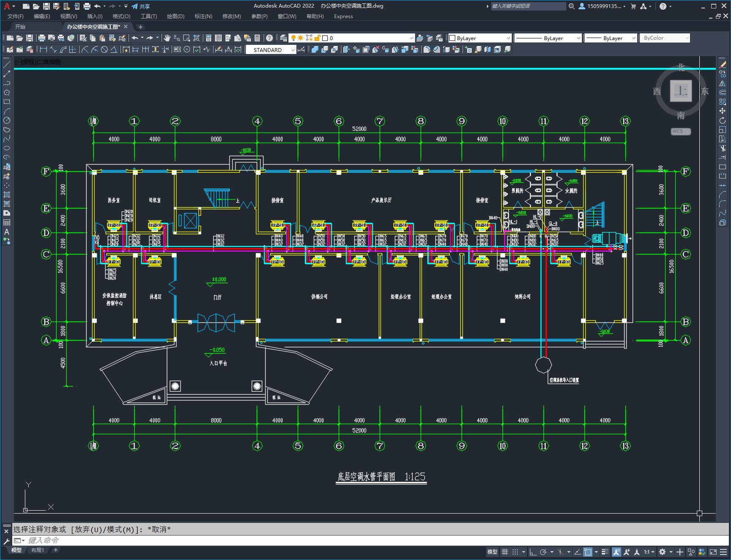The width and height of the screenshot is (731, 560).
Task: Click the Polygon draw tool
Action: (x=7, y=92)
